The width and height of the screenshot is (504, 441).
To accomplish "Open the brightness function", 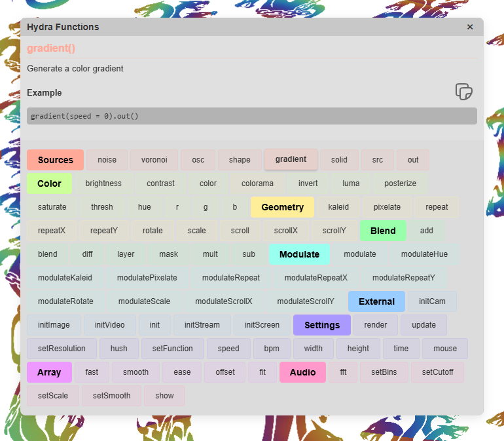I will (103, 183).
